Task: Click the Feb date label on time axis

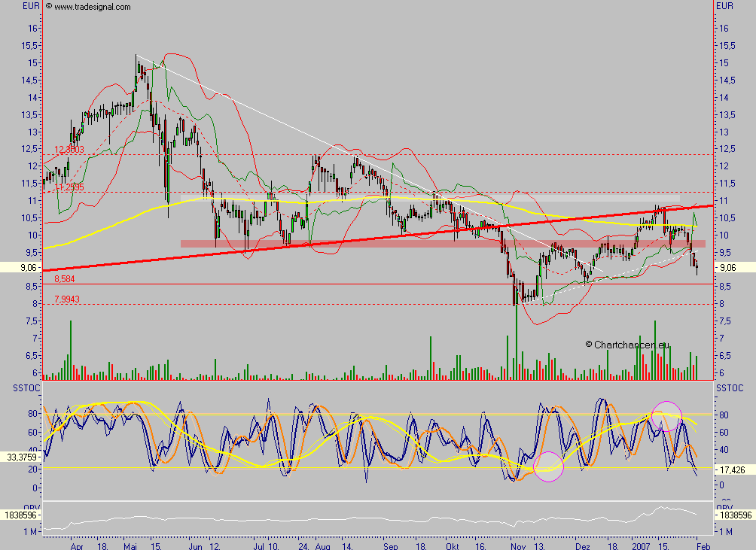Action: [703, 545]
